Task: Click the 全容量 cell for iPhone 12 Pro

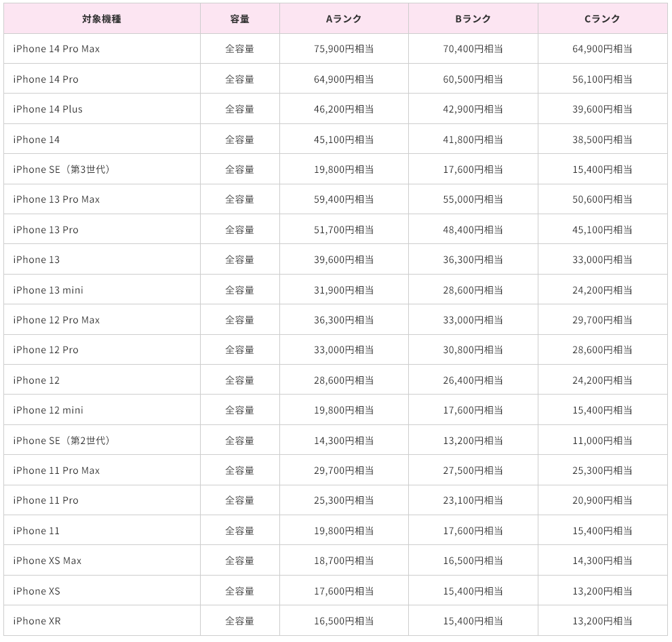Action: click(x=239, y=350)
